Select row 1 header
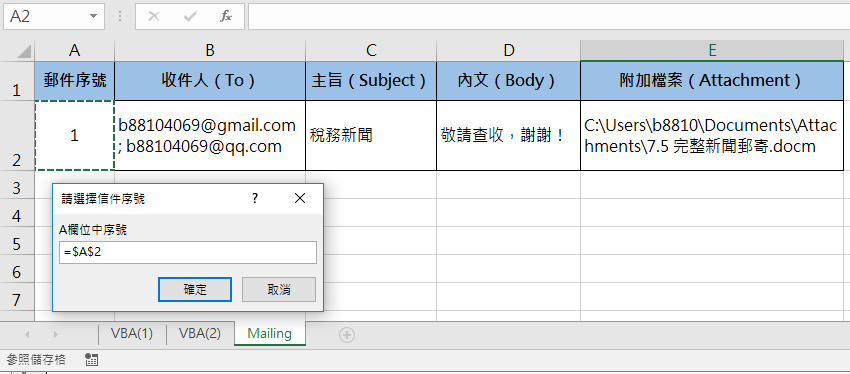 [17, 81]
